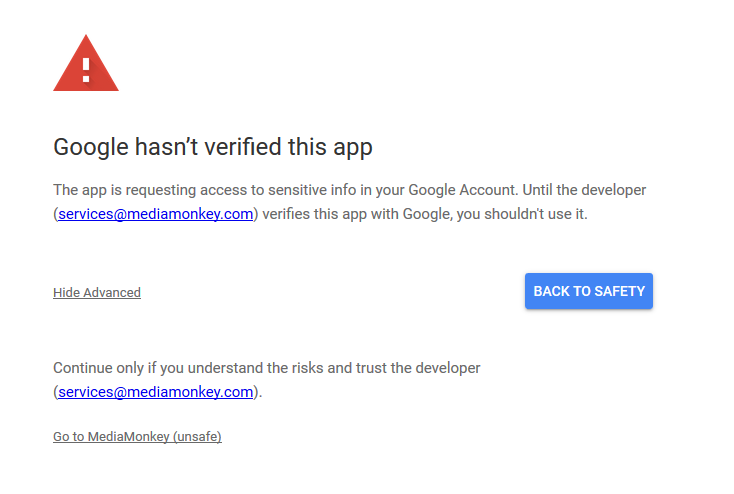Click the word "(unsafe)" in the bottom link
734x494 pixels.
tap(197, 437)
